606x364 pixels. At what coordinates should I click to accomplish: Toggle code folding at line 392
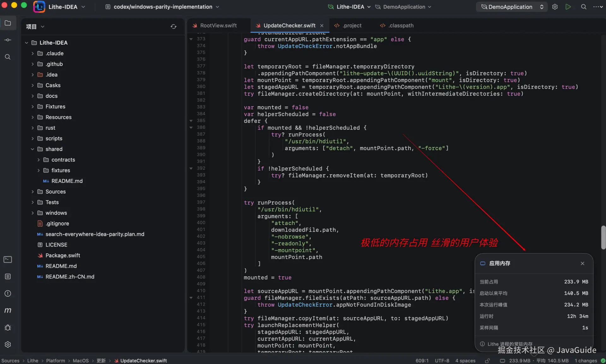pyautogui.click(x=191, y=168)
